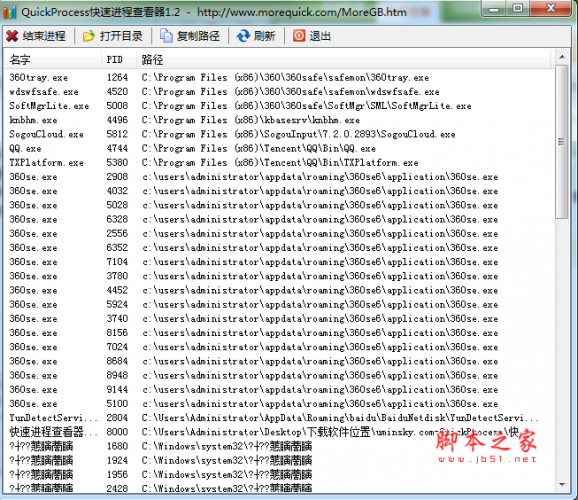
Task: Select 360se.exe with PID 3740
Action: [279, 319]
